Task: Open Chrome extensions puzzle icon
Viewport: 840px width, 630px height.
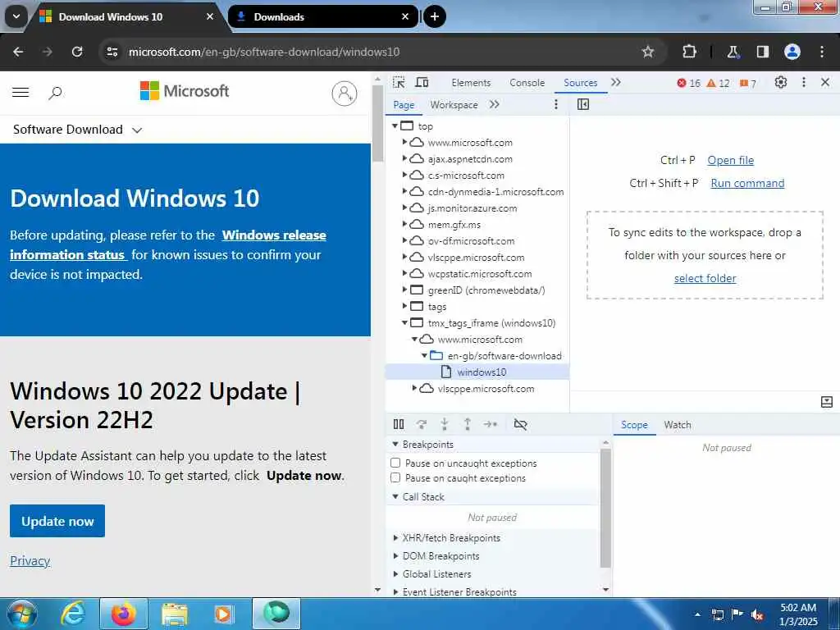Action: click(x=689, y=52)
